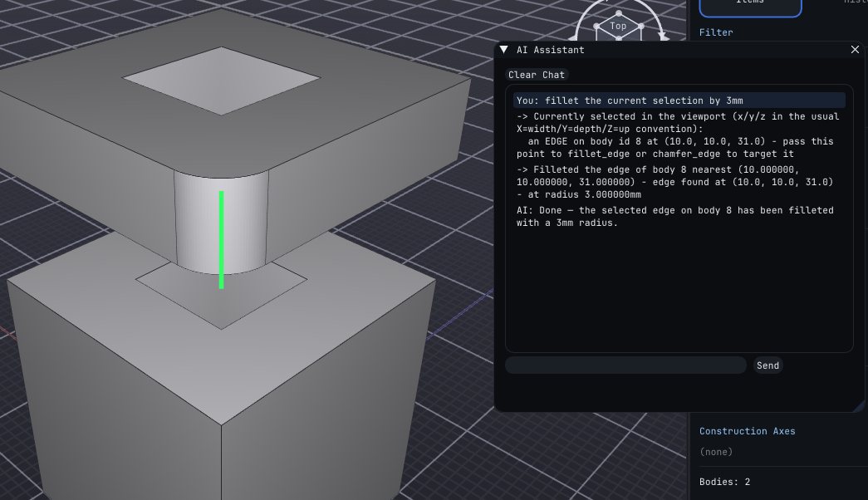Click the Filter label in side panel
The image size is (868, 500).
(716, 32)
